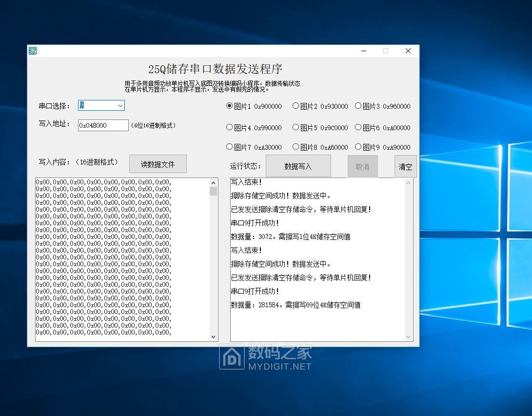This screenshot has width=532, height=416.
Task: Click the 易 app icon in title bar
Action: pos(32,50)
